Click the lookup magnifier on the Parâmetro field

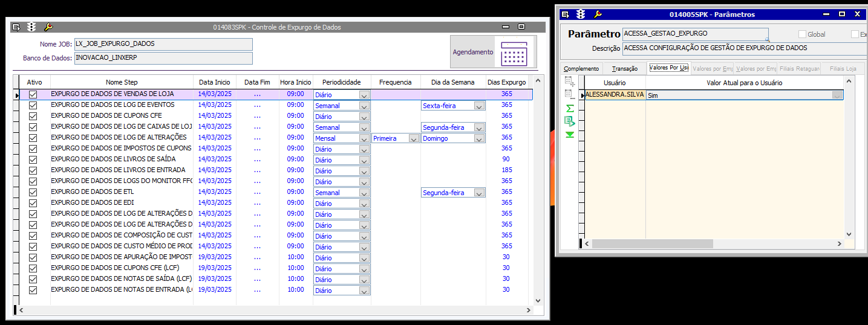tap(767, 39)
